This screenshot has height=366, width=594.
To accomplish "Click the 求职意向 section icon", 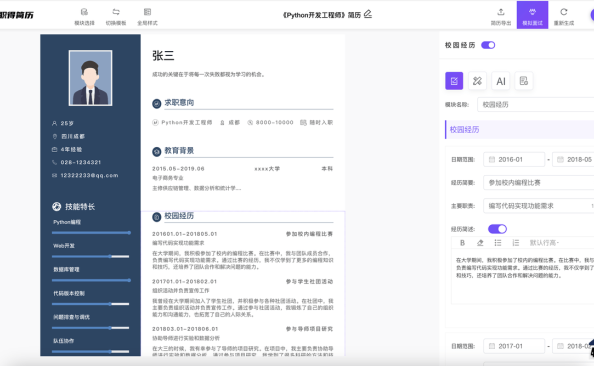I will [156, 103].
